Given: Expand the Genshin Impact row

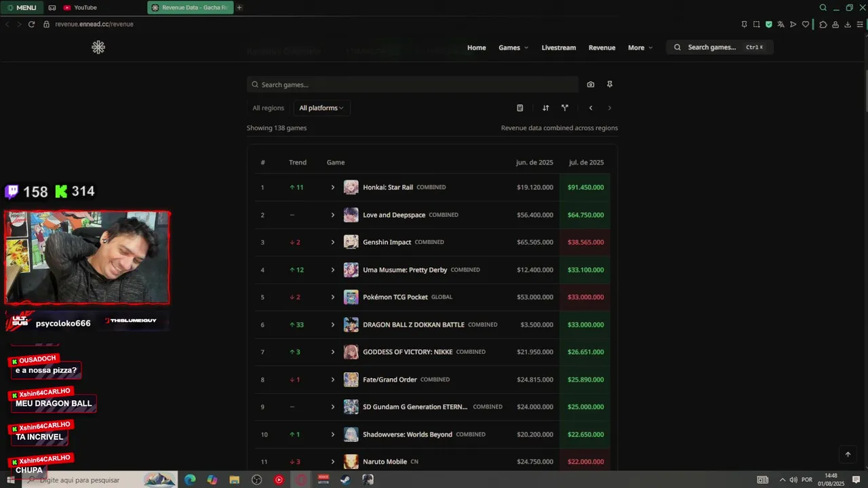Looking at the screenshot, I should tap(332, 242).
